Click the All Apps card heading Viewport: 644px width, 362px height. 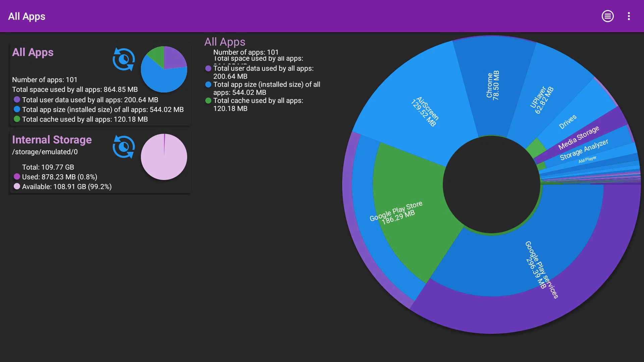tap(33, 52)
